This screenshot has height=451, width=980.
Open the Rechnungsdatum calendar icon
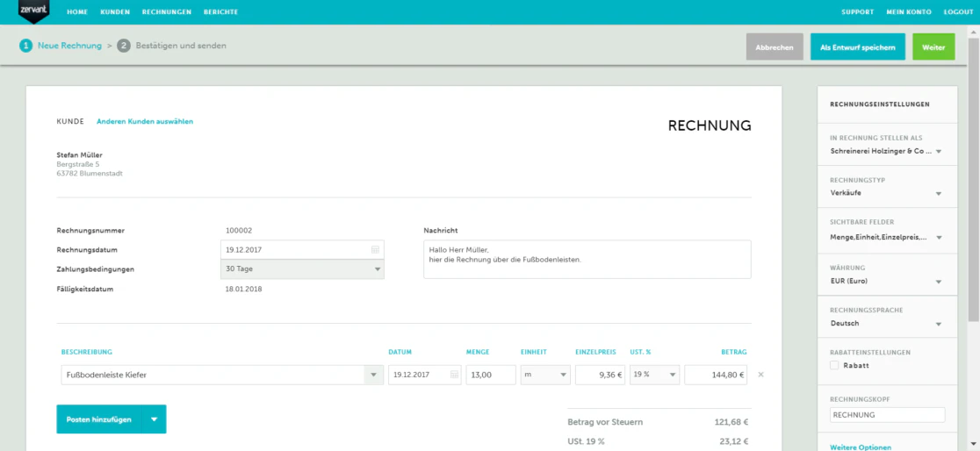pyautogui.click(x=376, y=249)
